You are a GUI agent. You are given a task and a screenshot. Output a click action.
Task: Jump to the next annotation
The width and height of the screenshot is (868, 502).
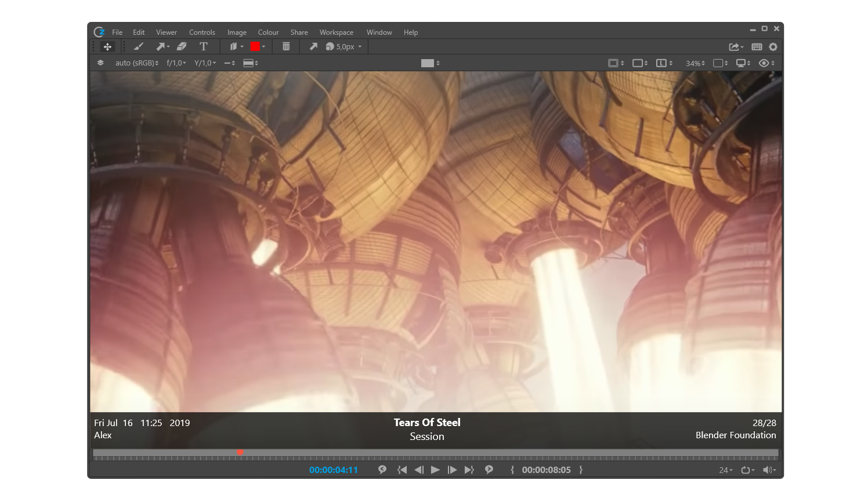489,470
